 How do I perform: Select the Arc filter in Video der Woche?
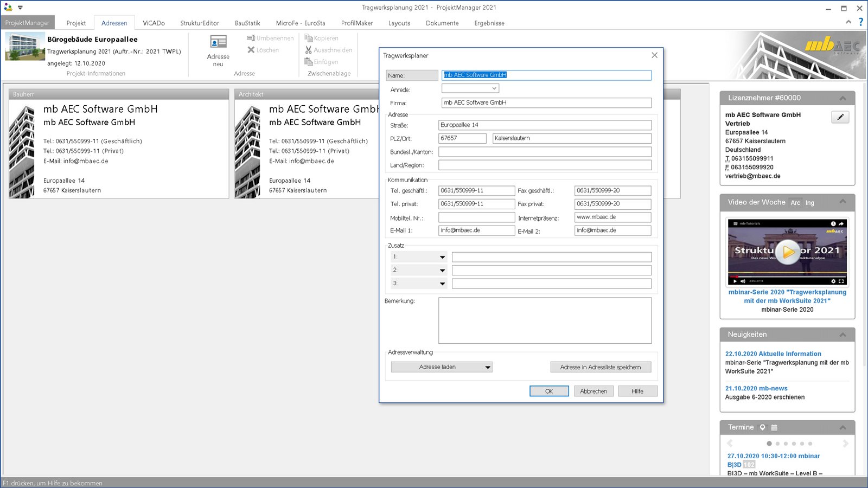(x=795, y=203)
